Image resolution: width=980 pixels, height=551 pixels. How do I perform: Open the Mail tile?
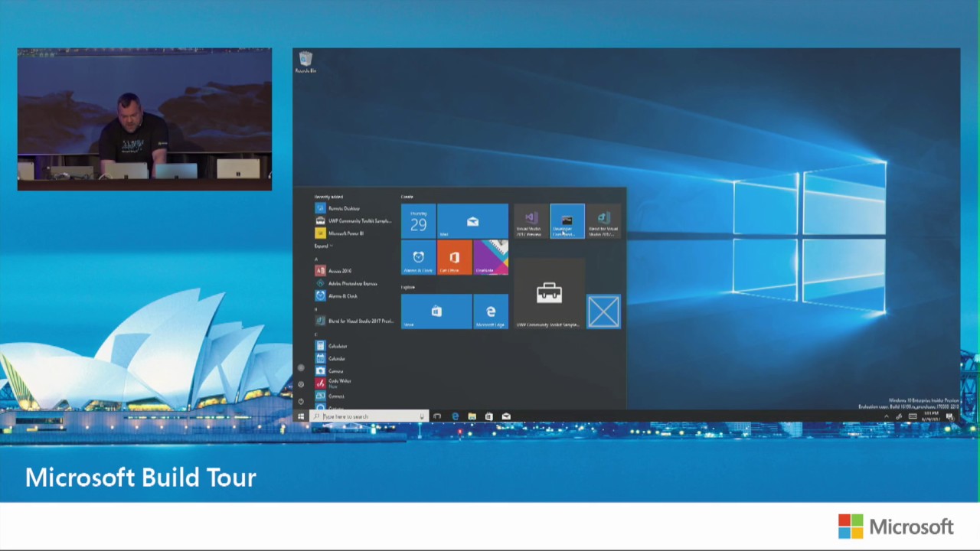(472, 221)
